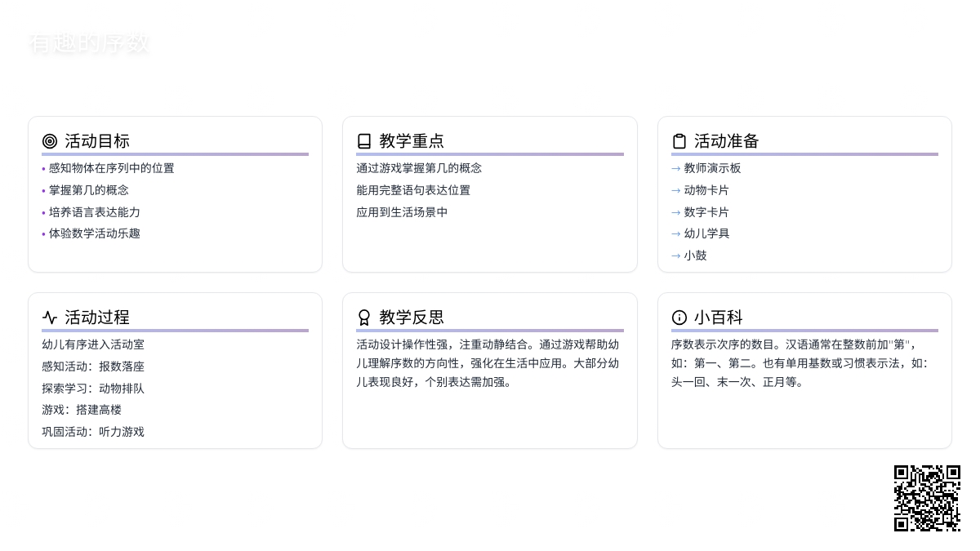Click the clipboard icon beside 活动准备
The width and height of the screenshot is (980, 551).
[679, 141]
